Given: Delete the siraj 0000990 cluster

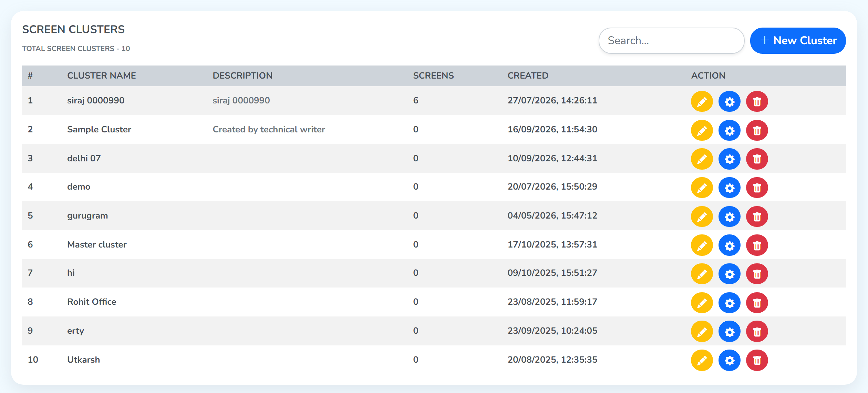Looking at the screenshot, I should (757, 101).
